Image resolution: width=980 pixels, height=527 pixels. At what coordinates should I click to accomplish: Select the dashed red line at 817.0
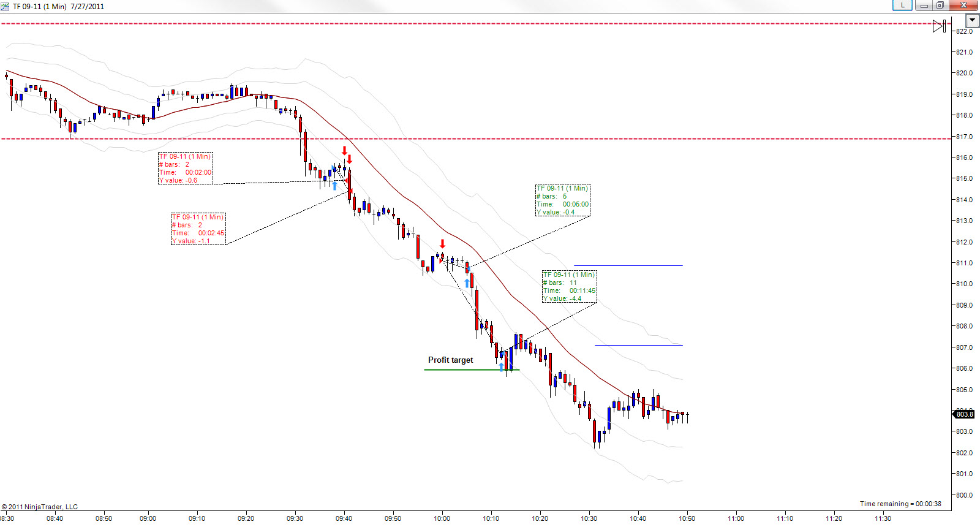click(476, 138)
